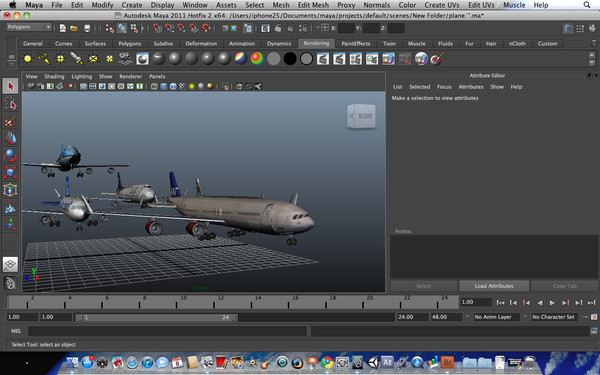The image size is (600, 375).
Task: Click the New Scene icon
Action: click(x=63, y=28)
